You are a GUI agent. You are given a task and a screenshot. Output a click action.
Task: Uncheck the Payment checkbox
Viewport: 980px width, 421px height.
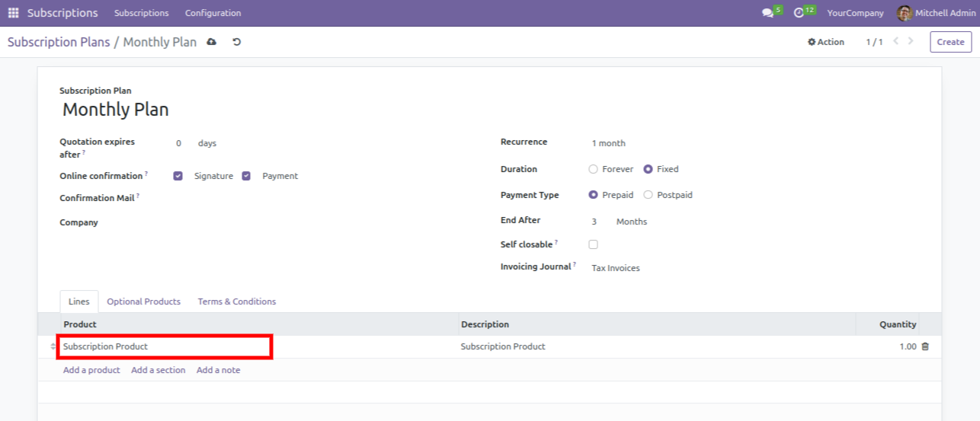click(247, 176)
